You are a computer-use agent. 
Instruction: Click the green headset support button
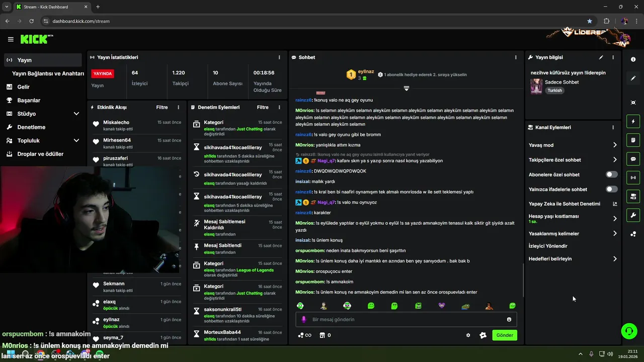[x=629, y=331]
